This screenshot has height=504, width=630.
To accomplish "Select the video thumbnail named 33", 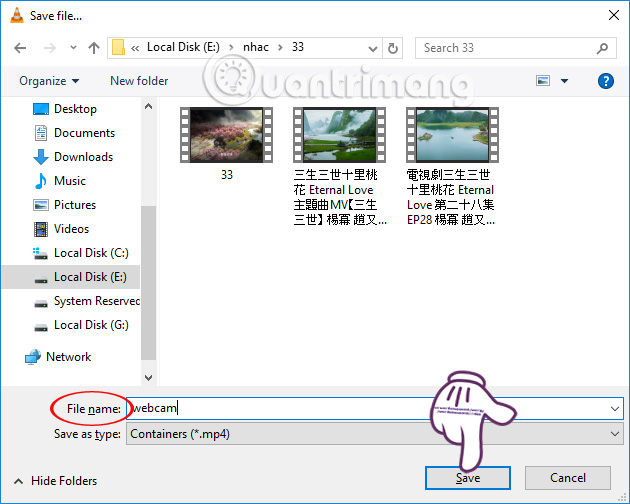I will [x=226, y=135].
